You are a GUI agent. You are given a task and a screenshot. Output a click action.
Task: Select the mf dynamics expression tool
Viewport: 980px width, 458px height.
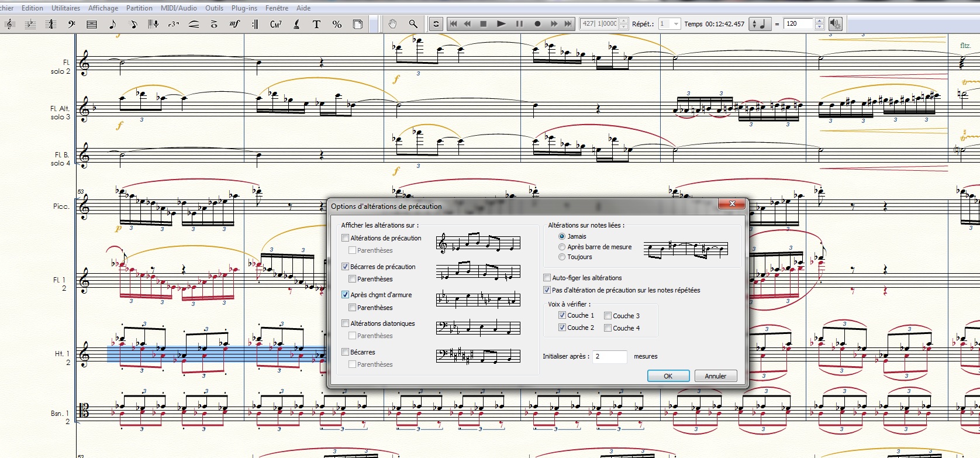[234, 24]
